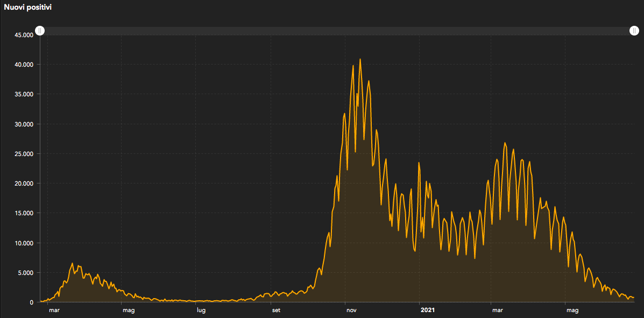Click the peak of the spring 2020 wave
The image size is (644, 318).
click(x=73, y=263)
